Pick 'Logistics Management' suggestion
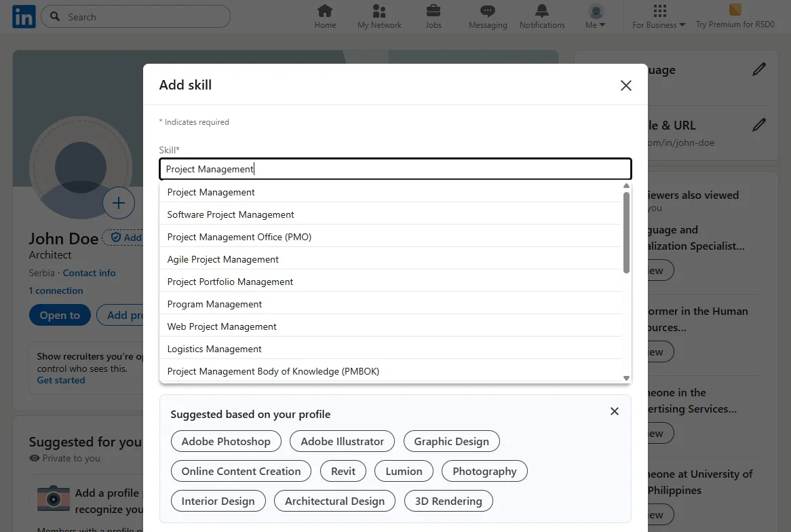This screenshot has height=532, width=791. coord(391,349)
